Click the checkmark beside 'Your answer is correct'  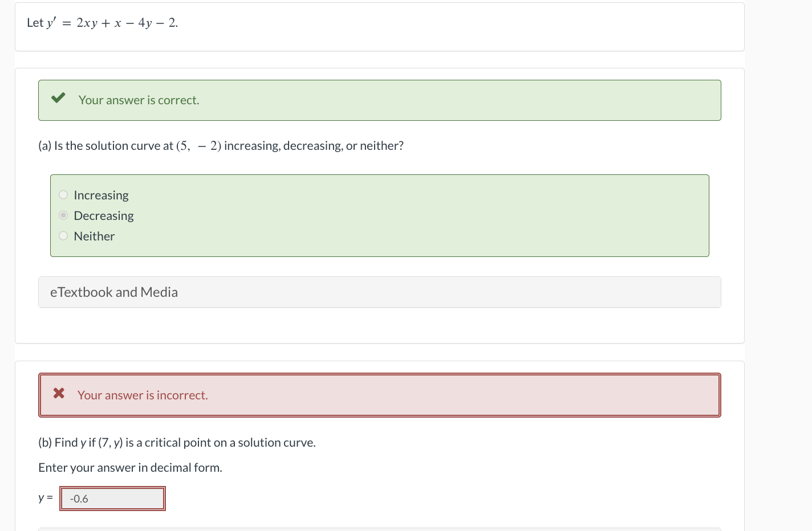coord(58,98)
